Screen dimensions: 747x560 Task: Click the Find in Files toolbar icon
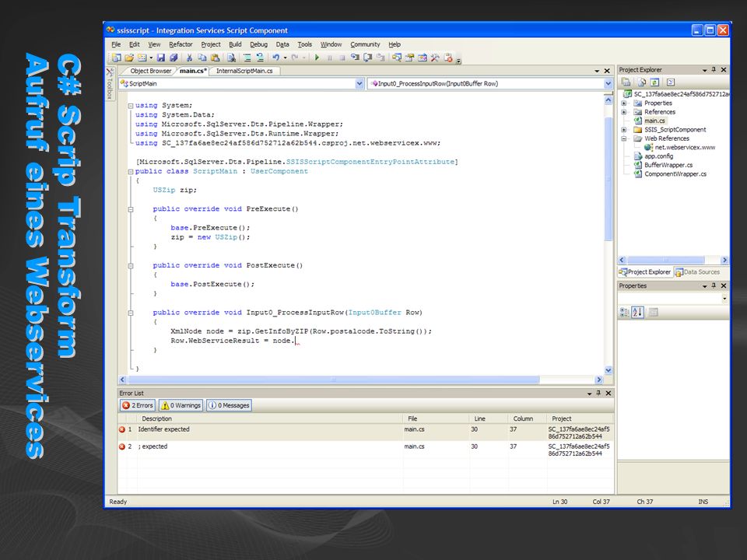coord(231,58)
